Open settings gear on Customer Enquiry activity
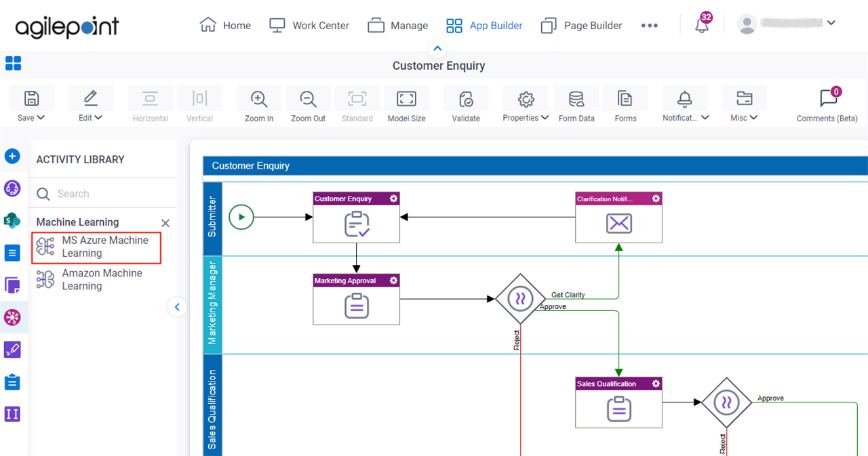This screenshot has height=456, width=868. 393,199
